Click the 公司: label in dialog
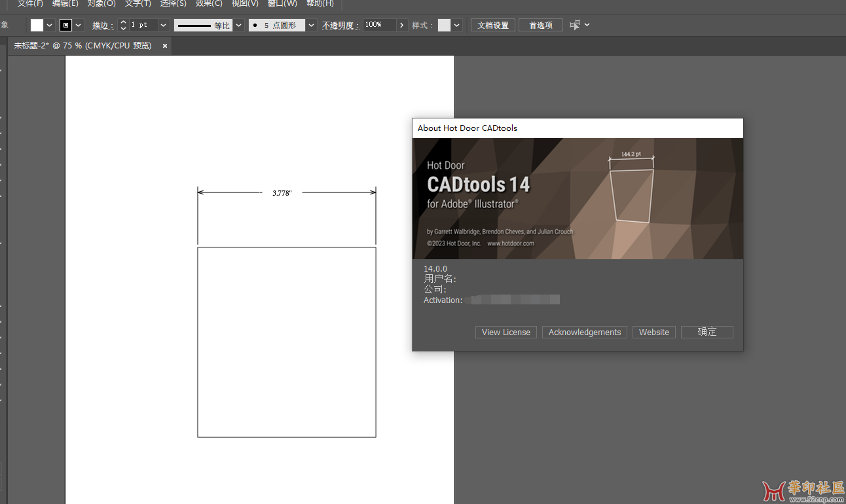This screenshot has height=504, width=846. pyautogui.click(x=435, y=289)
